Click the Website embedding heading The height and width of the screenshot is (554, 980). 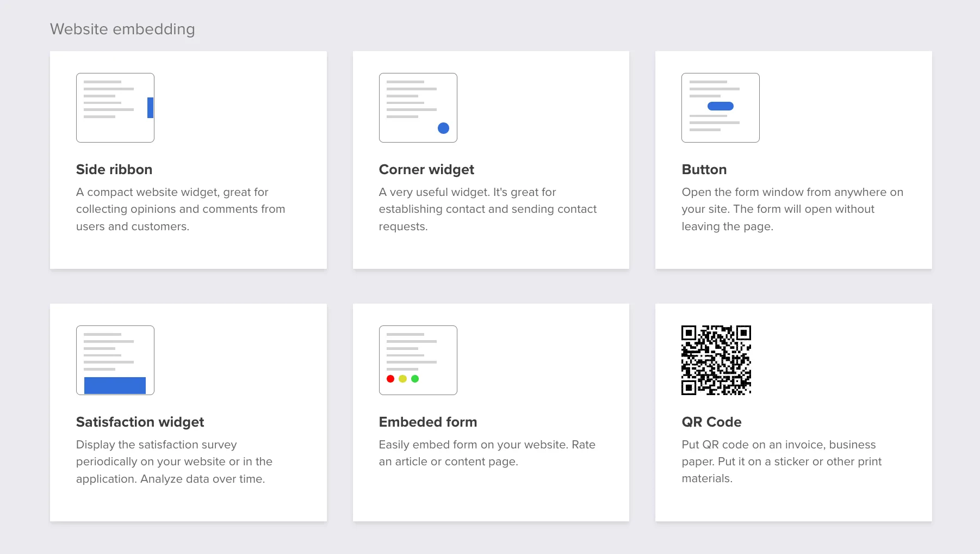tap(122, 29)
